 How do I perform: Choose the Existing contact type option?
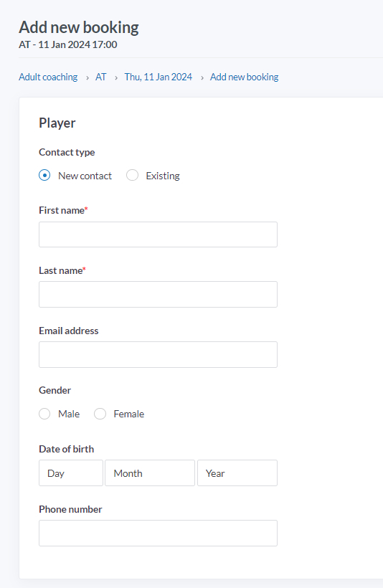tap(132, 175)
